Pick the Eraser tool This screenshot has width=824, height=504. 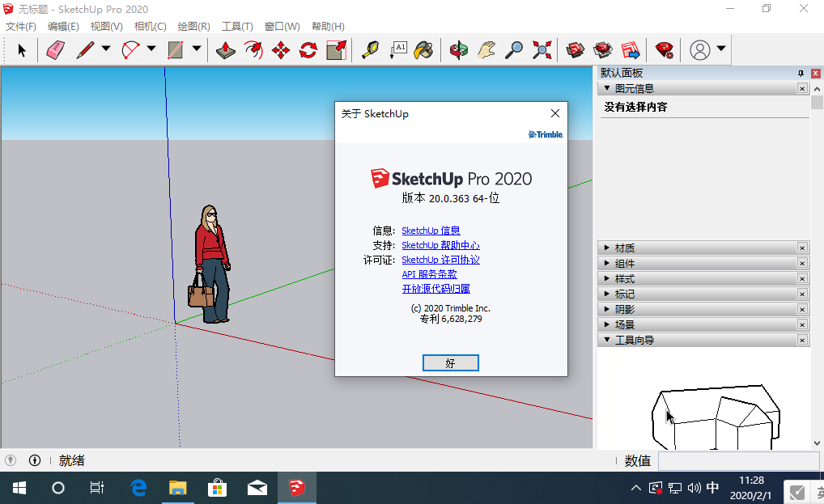pyautogui.click(x=55, y=50)
